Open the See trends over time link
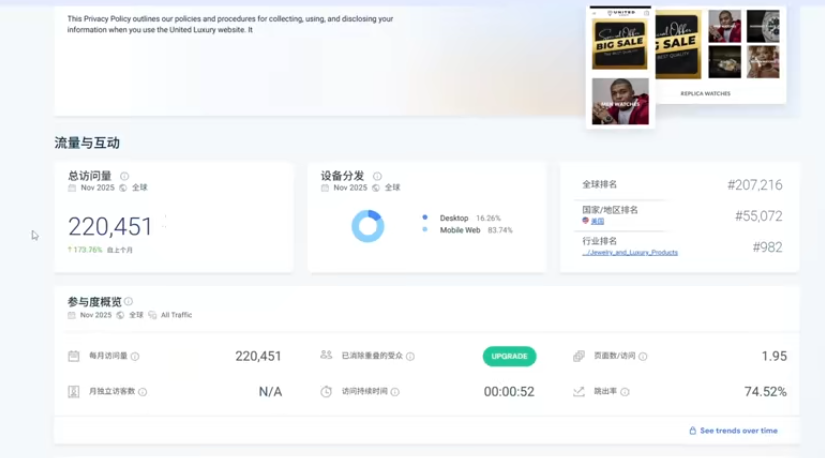The image size is (825, 458). [x=738, y=431]
